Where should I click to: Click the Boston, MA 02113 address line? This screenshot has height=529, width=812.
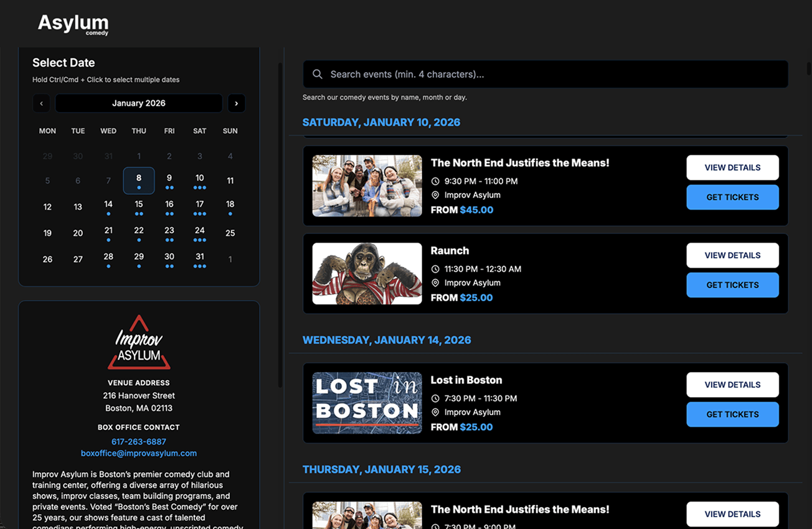pos(139,408)
